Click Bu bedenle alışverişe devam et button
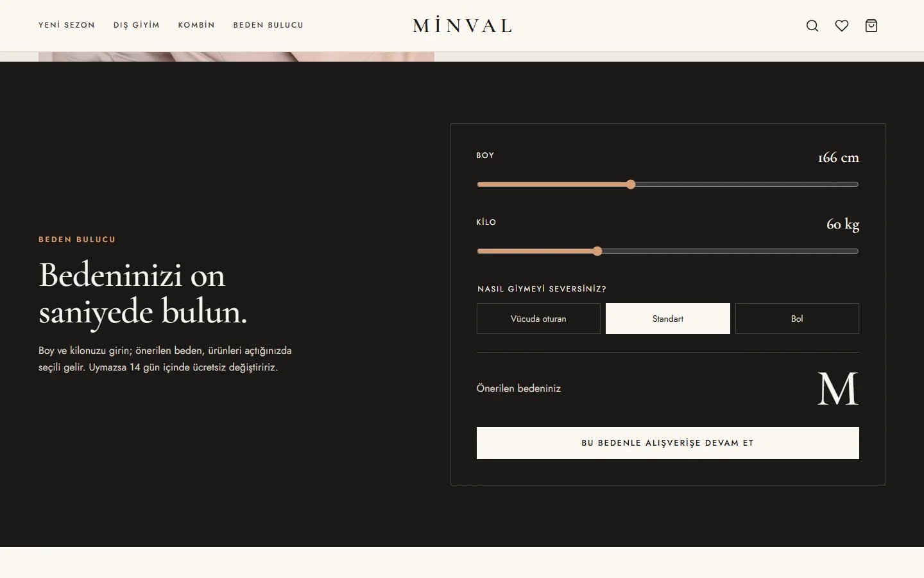This screenshot has height=578, width=924. click(668, 443)
